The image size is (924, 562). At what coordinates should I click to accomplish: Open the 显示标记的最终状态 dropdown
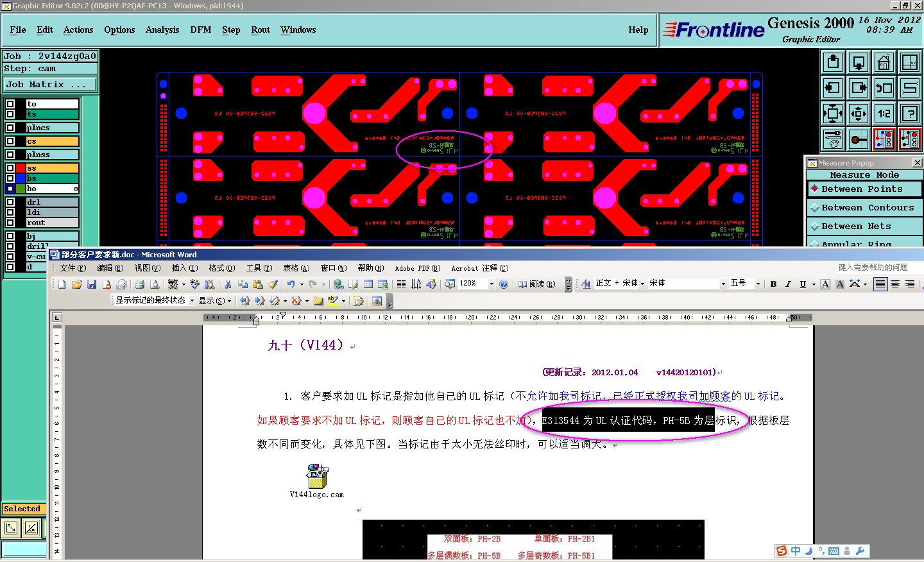click(x=192, y=300)
